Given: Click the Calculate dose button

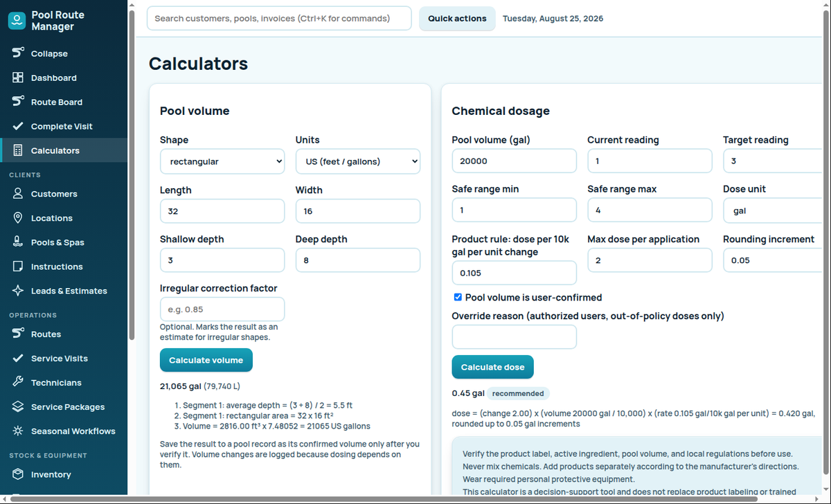Looking at the screenshot, I should [493, 367].
